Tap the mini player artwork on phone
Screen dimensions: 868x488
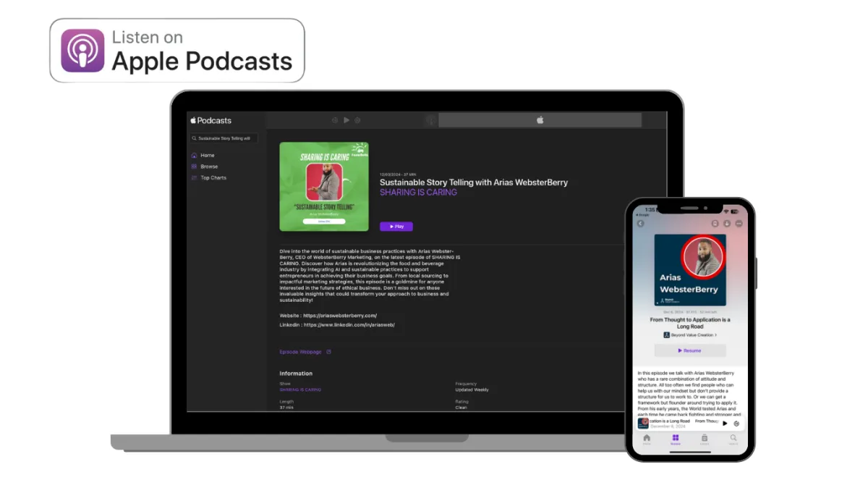[x=643, y=423]
